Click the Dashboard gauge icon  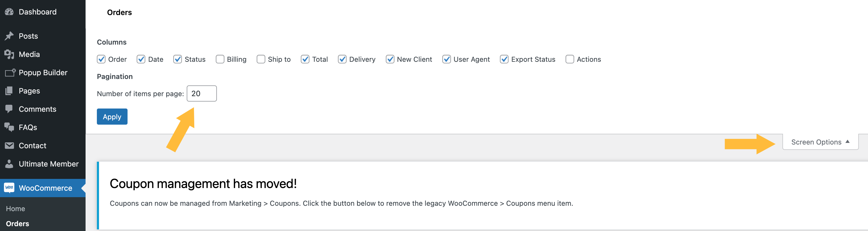coord(9,12)
